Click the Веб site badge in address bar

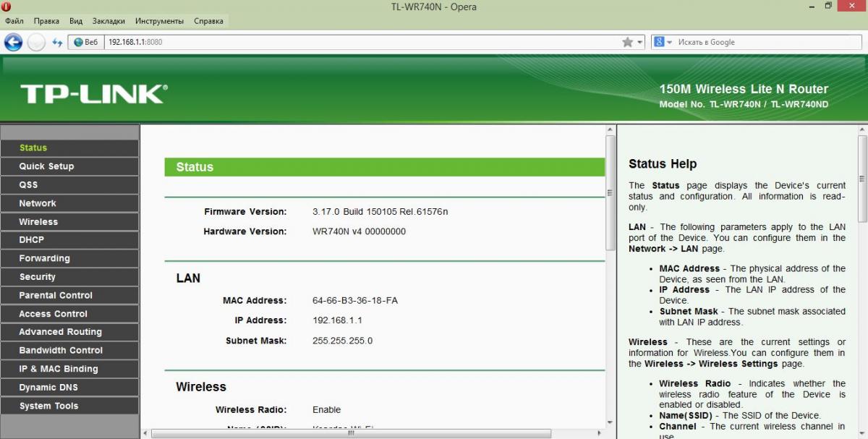click(x=86, y=42)
